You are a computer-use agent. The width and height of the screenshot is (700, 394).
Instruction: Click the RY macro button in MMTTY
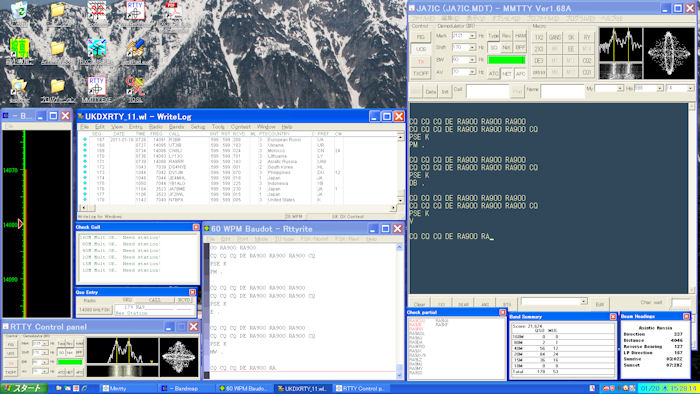(x=587, y=37)
